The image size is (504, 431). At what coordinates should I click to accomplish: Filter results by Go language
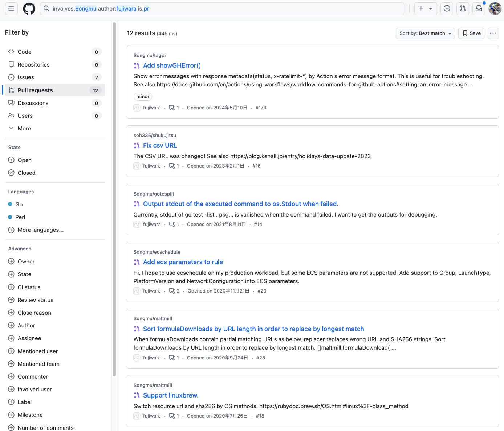click(19, 205)
